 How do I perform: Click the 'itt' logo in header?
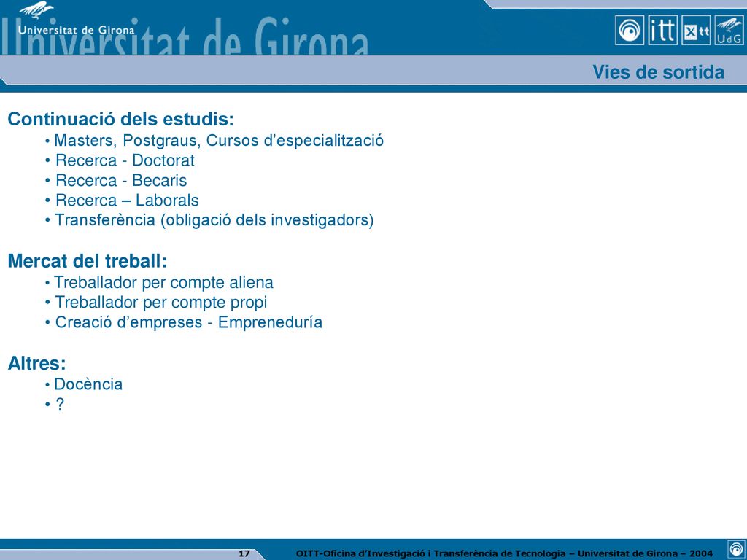pyautogui.click(x=662, y=30)
